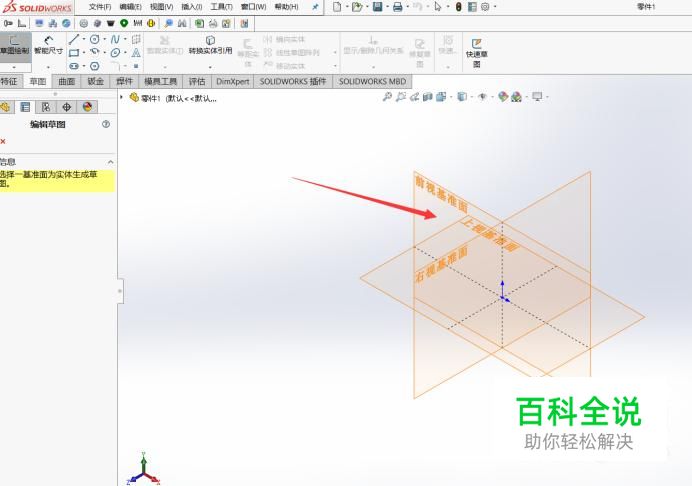Screen dimensions: 692x486
Task: Open the PropertyManager panel tab
Action: point(25,107)
